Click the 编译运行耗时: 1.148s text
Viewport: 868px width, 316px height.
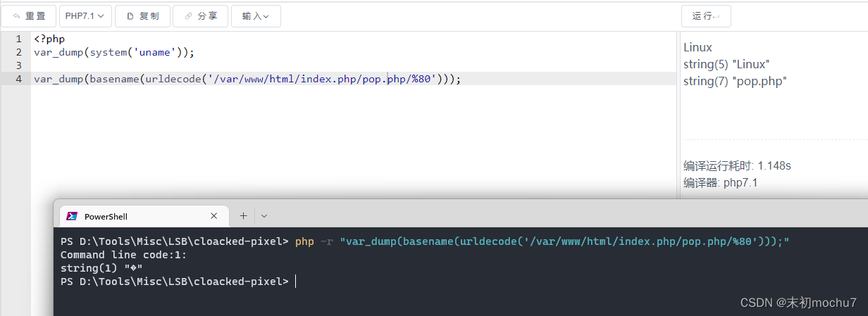(x=737, y=166)
